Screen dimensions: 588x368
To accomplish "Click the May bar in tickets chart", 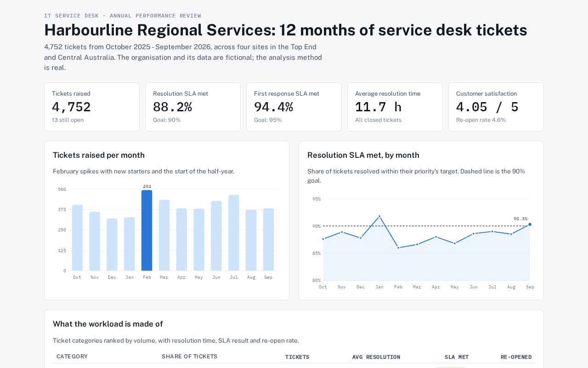I will click(199, 240).
